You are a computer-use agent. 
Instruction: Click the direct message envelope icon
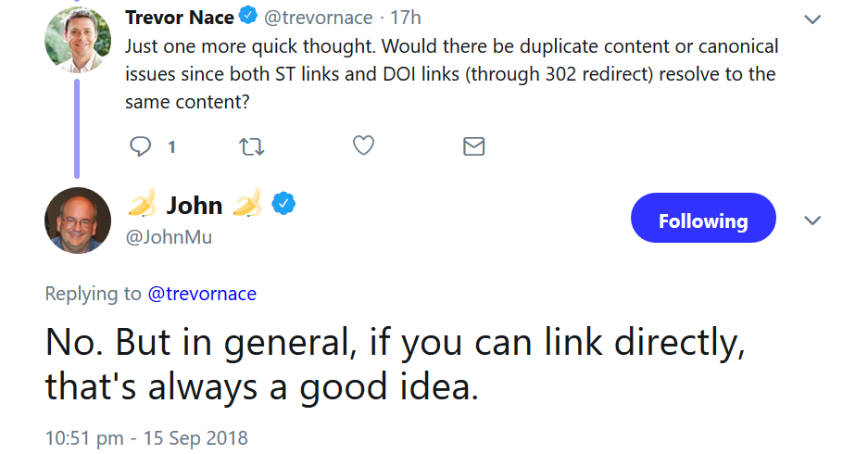pos(473,146)
